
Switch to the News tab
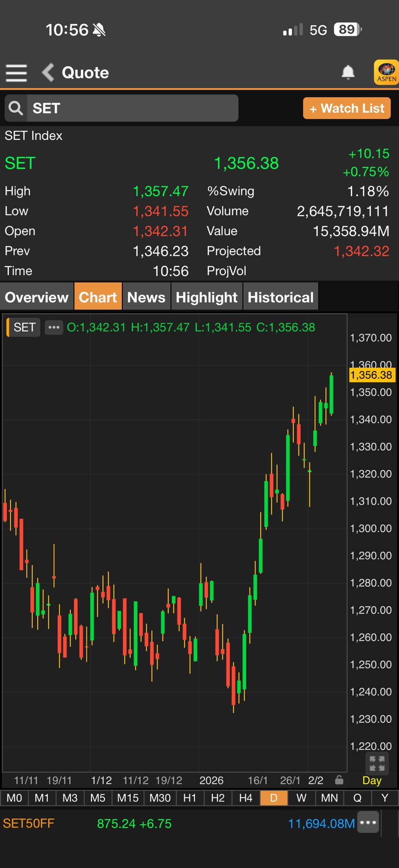tap(146, 297)
